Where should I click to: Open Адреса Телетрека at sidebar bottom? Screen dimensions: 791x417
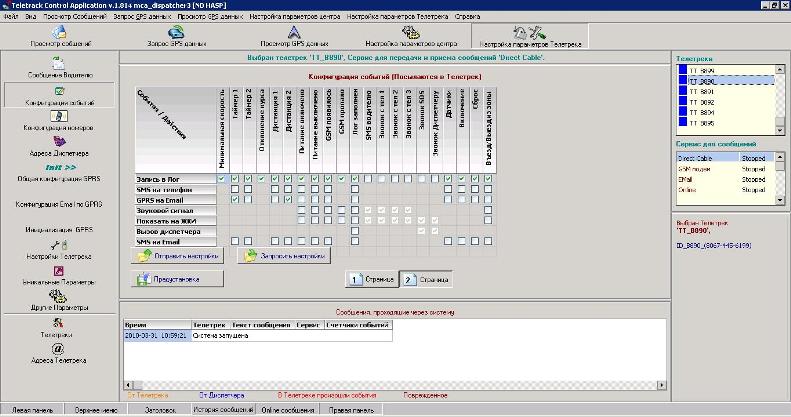58,353
